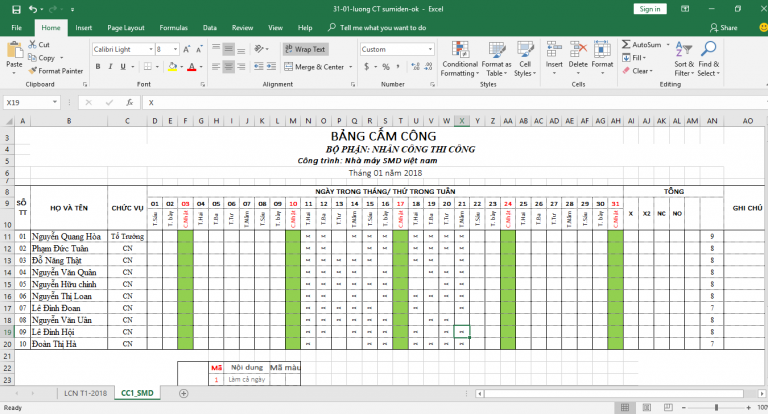Set Bottom Align for cell text
This screenshot has width=768, height=414.
[x=241, y=49]
